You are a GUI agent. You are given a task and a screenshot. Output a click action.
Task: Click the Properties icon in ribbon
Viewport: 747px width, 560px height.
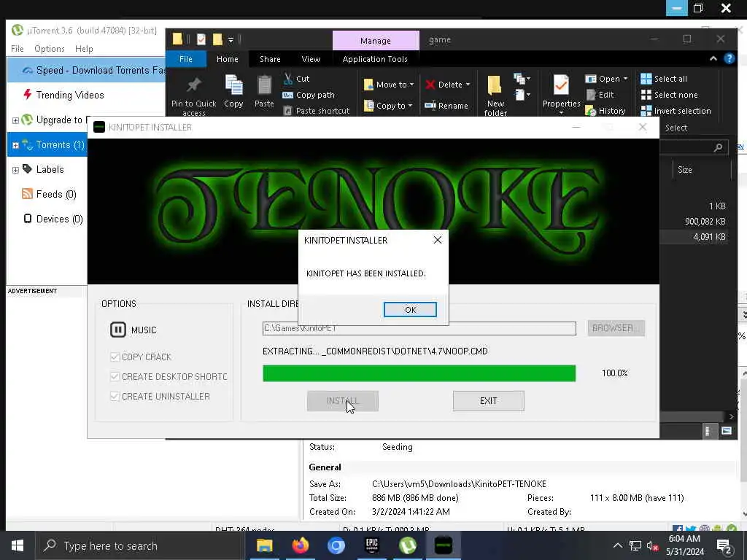click(x=561, y=86)
